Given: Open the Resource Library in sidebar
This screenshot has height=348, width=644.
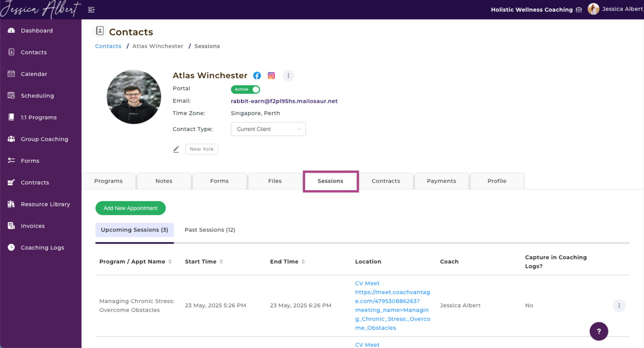Looking at the screenshot, I should click(45, 204).
